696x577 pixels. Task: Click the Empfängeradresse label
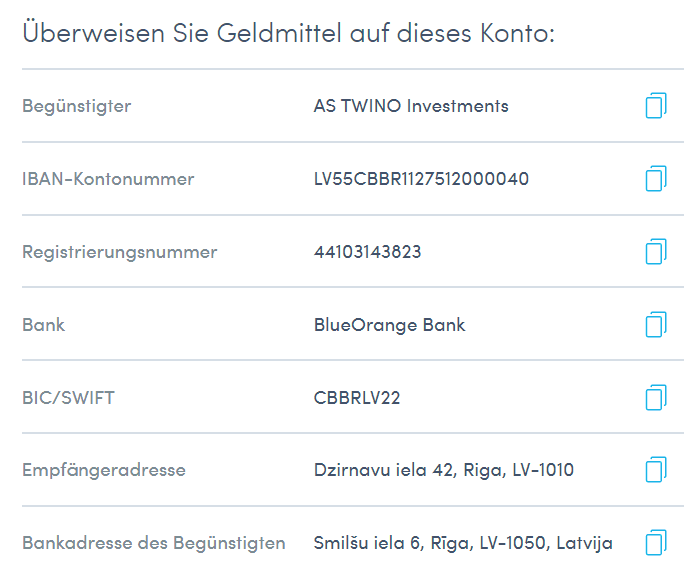point(104,470)
